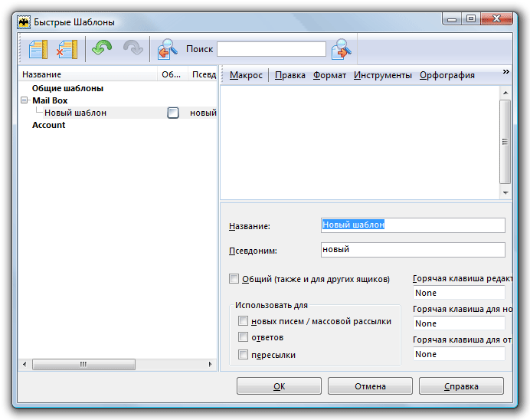Enable the Общий checkbox for other mailboxes
The width and height of the screenshot is (530, 420).
(x=234, y=279)
